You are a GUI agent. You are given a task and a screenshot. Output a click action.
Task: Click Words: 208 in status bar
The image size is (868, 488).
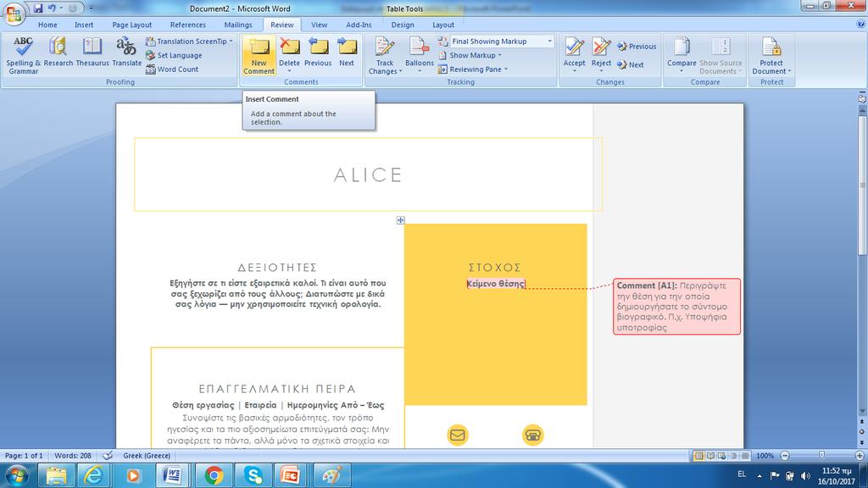click(x=73, y=455)
